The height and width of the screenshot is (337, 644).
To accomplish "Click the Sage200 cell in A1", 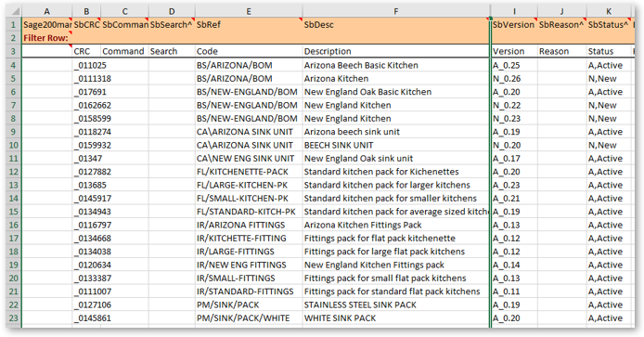I will (x=46, y=25).
